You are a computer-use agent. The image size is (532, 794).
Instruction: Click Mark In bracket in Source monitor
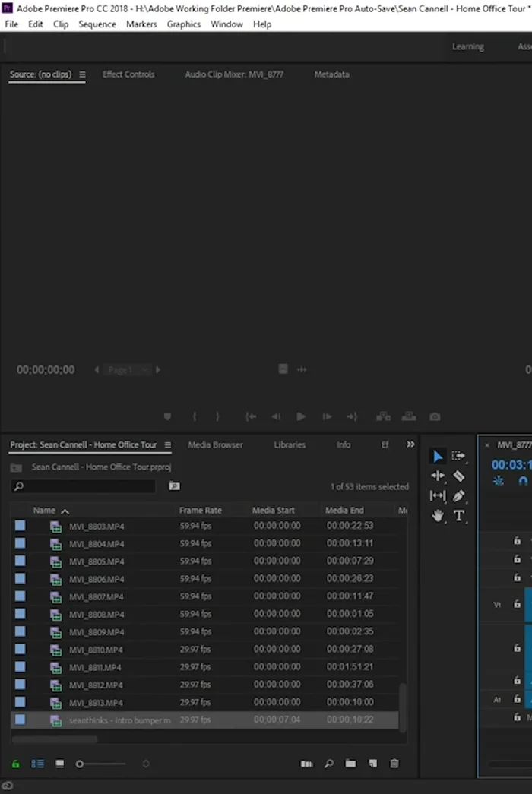click(195, 416)
